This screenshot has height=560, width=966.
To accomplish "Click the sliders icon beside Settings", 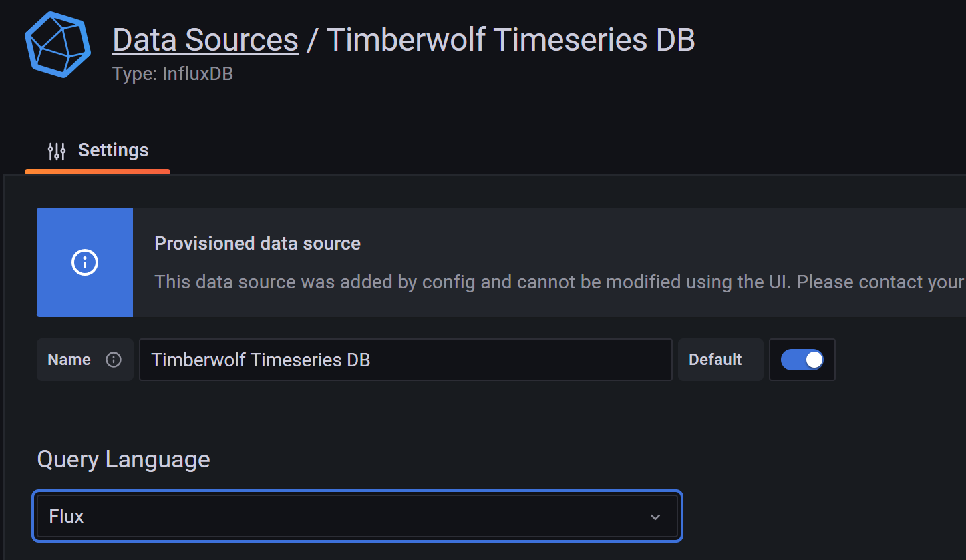I will click(57, 151).
